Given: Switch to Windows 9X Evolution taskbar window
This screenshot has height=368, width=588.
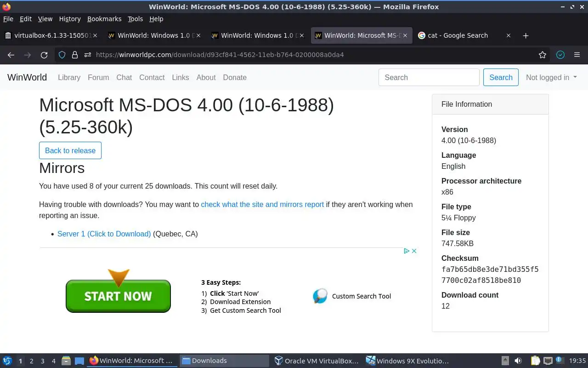Looking at the screenshot, I should click(x=408, y=361).
